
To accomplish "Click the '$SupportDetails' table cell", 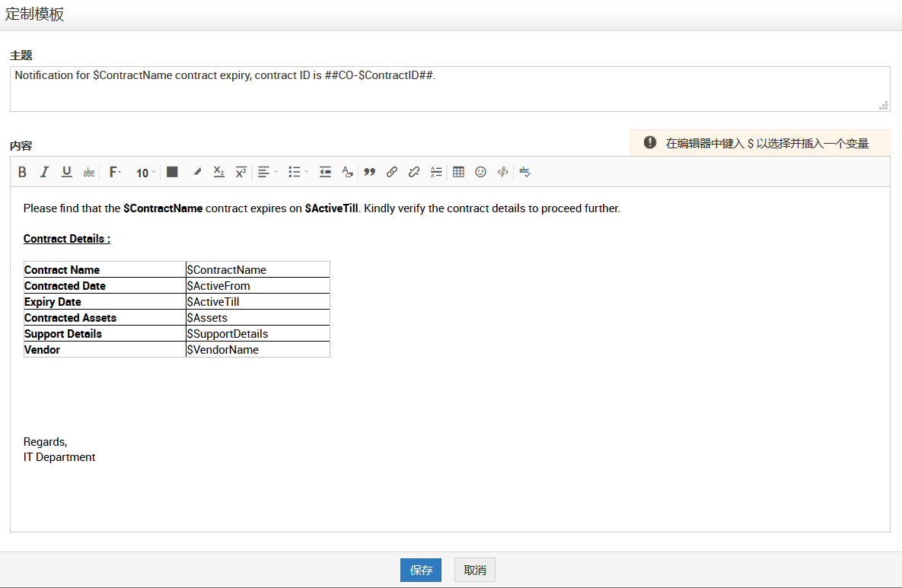I will pos(258,334).
